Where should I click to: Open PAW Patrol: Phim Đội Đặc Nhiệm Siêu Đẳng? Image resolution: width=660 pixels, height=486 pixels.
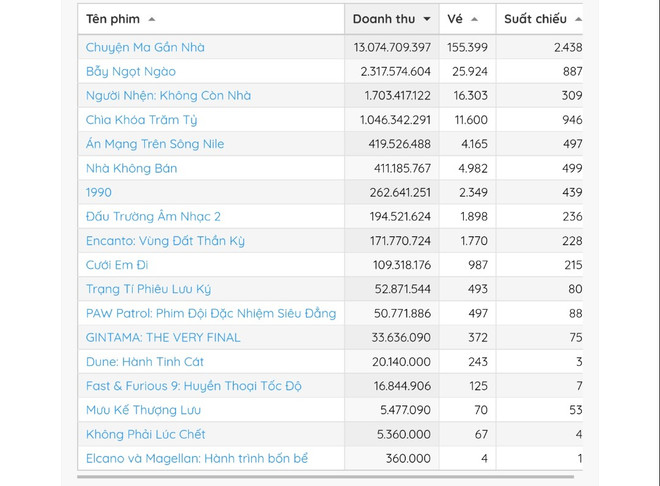coord(211,313)
